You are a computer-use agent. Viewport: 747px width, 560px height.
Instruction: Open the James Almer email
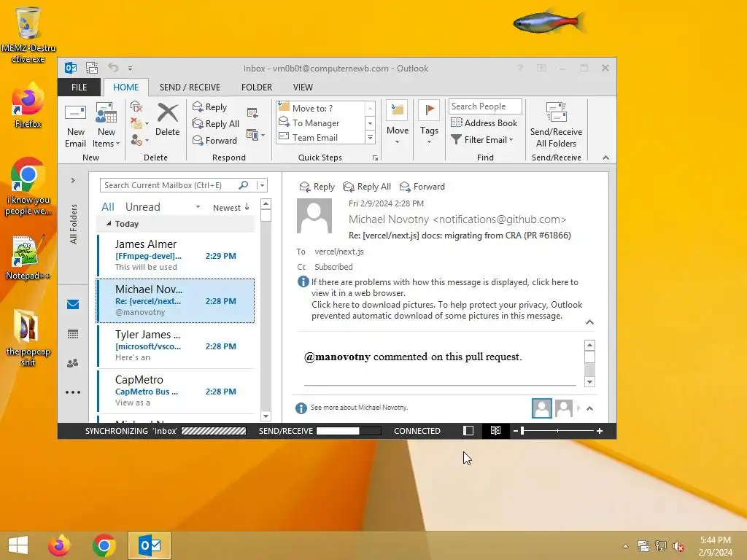175,254
